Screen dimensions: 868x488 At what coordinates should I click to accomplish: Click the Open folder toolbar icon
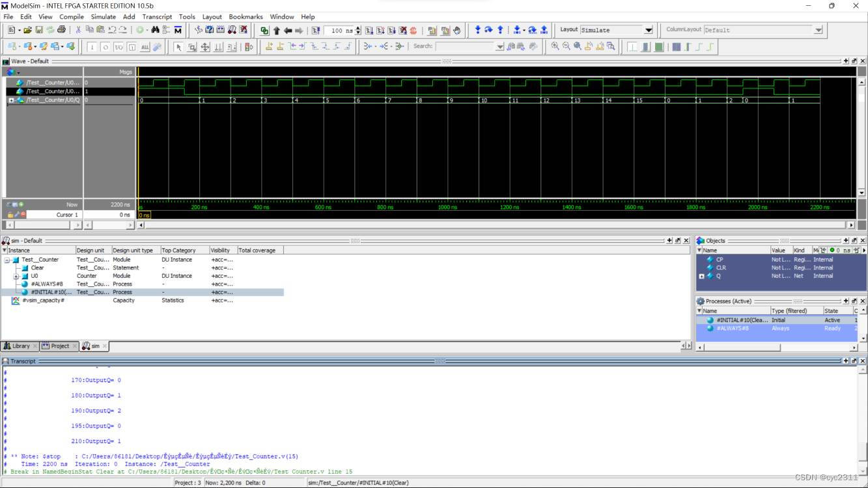coord(28,30)
